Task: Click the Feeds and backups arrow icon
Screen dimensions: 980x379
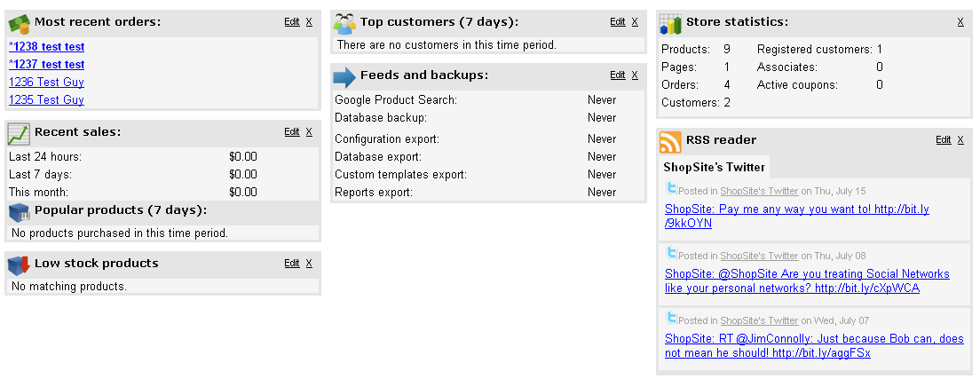Action: click(344, 77)
